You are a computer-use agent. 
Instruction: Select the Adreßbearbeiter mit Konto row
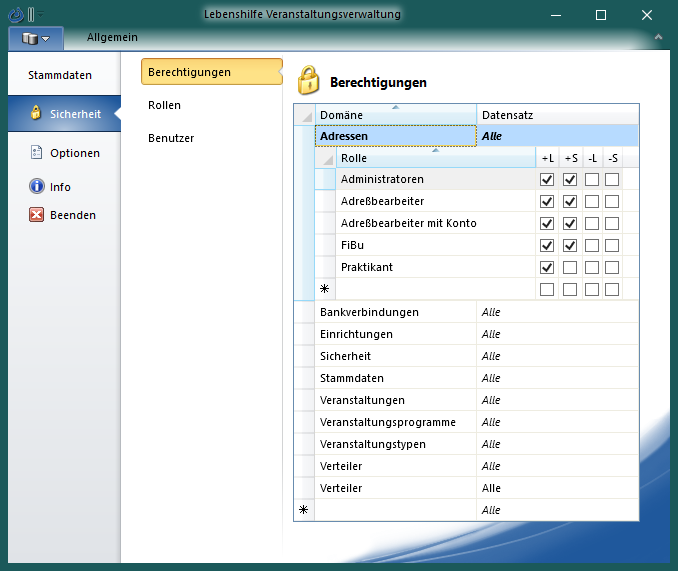(436, 223)
